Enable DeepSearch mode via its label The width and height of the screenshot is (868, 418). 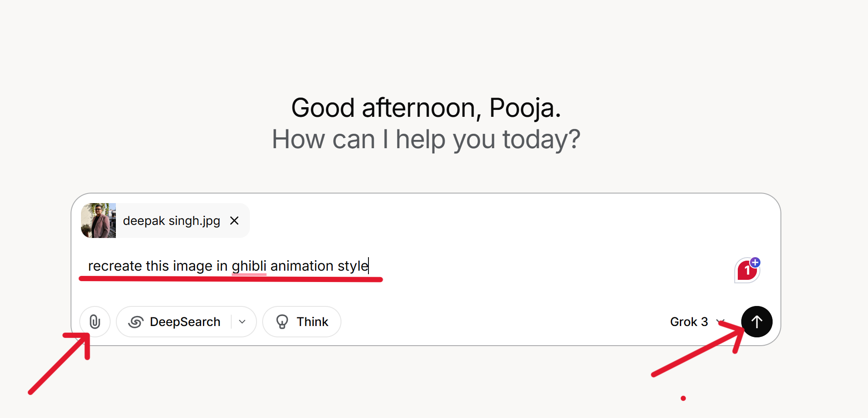[x=185, y=322]
